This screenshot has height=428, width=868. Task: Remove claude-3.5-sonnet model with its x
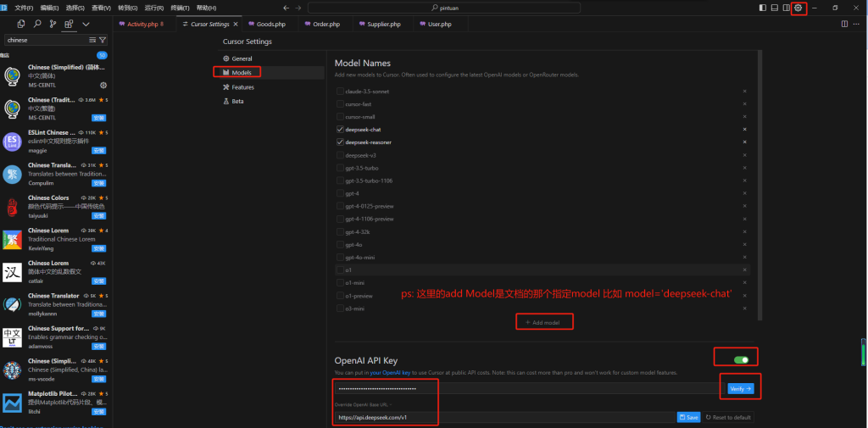click(744, 91)
